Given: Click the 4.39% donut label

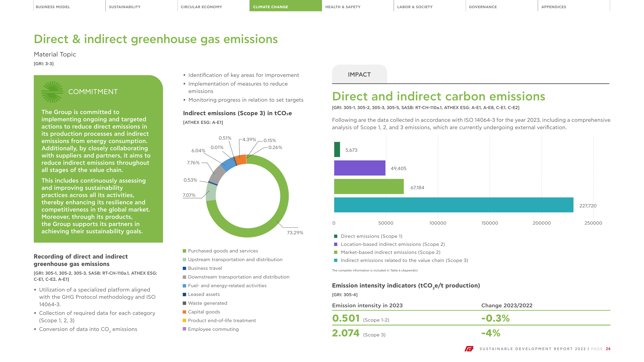Looking at the screenshot, I should (x=249, y=139).
